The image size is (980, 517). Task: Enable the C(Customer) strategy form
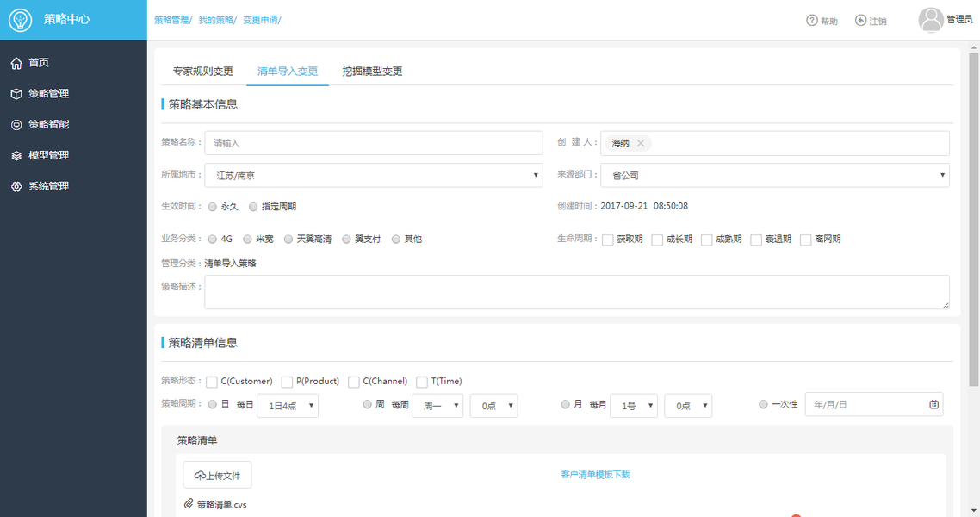[x=212, y=382]
